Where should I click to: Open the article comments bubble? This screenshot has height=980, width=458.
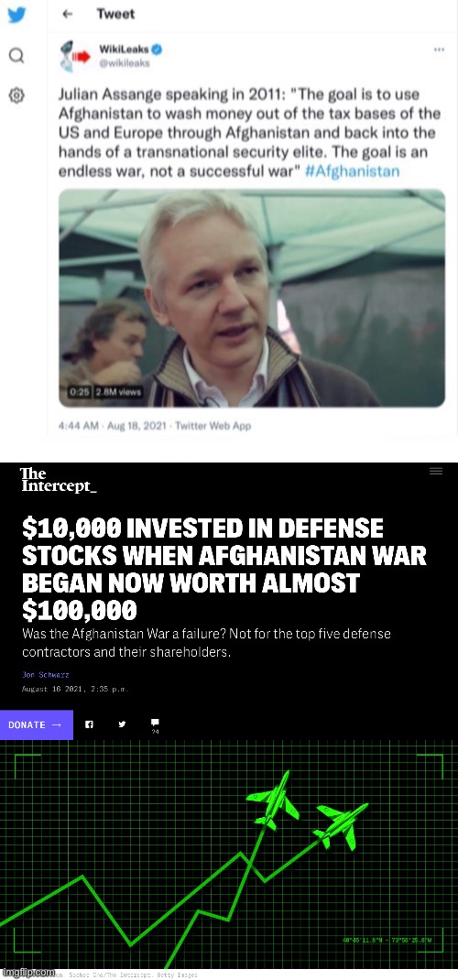[x=155, y=725]
